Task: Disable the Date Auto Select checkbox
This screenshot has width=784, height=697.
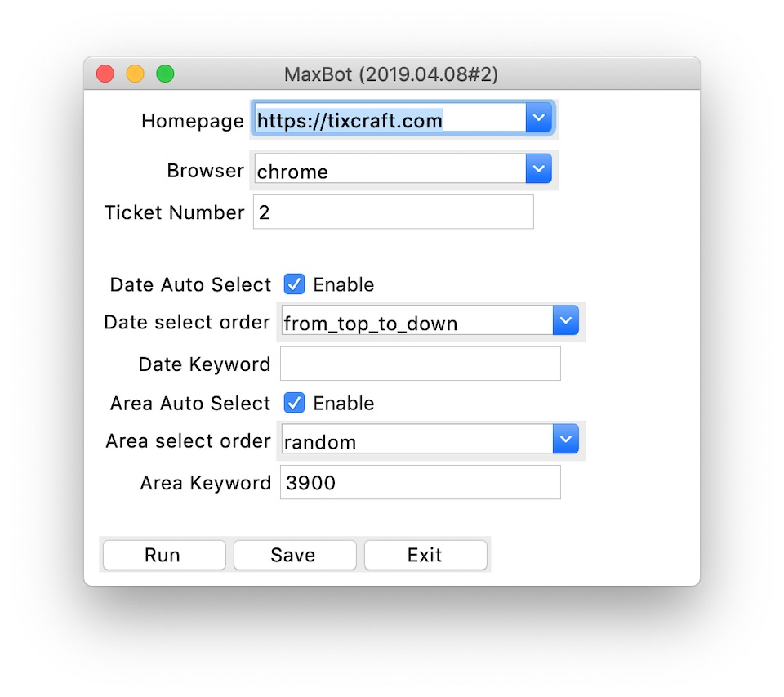Action: [x=294, y=284]
